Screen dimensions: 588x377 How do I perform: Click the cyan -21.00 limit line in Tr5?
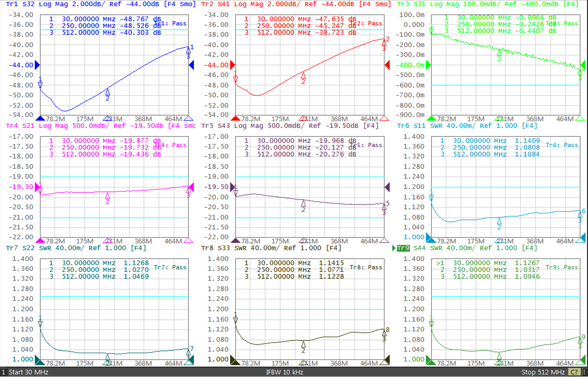coord(310,217)
